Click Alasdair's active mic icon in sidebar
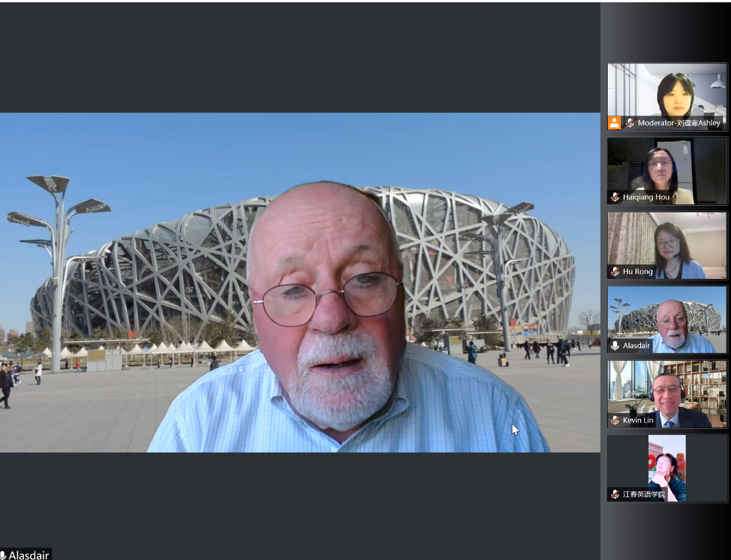 coord(615,346)
